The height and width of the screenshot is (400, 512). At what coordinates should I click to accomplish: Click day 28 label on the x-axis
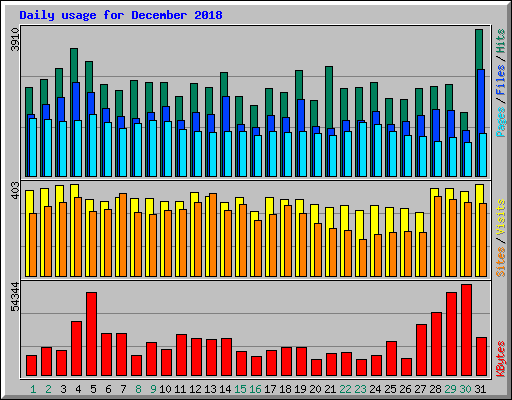point(435,389)
